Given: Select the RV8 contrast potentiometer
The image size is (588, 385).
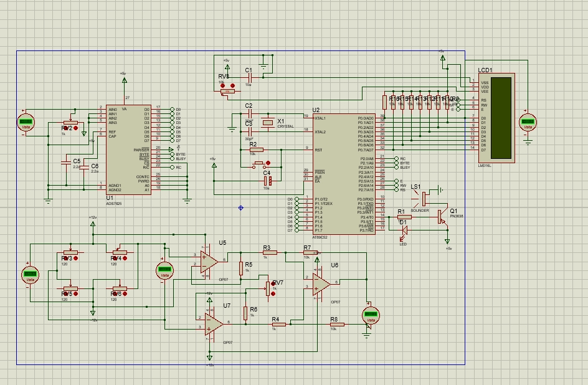Looking at the screenshot, I should click(x=227, y=91).
